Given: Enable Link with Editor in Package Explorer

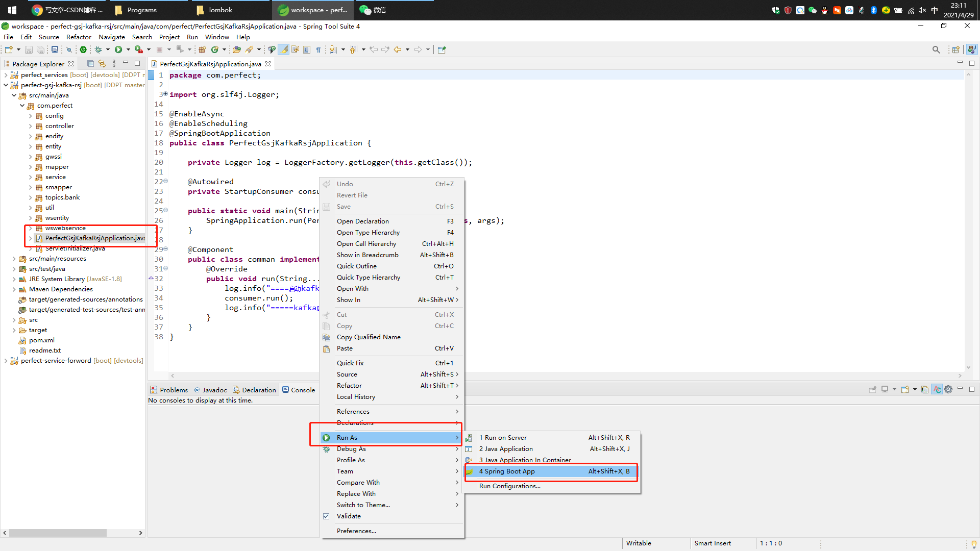Looking at the screenshot, I should tap(102, 63).
